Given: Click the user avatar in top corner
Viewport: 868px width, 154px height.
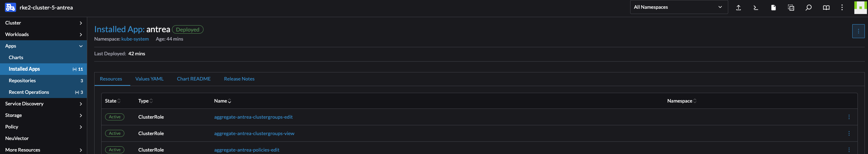Looking at the screenshot, I should pyautogui.click(x=861, y=7).
